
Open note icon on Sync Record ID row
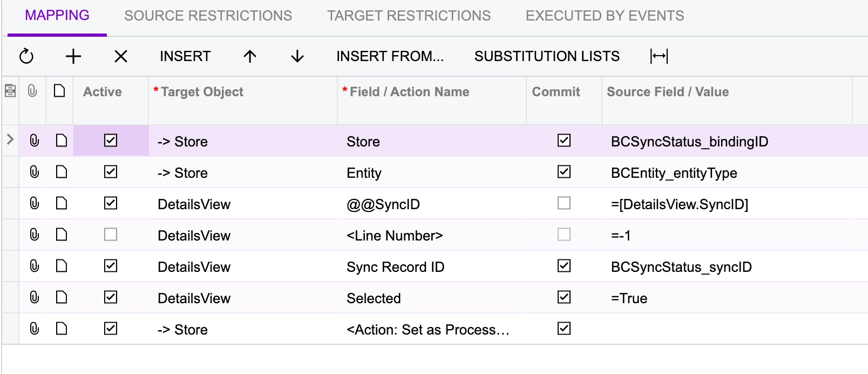coord(62,266)
